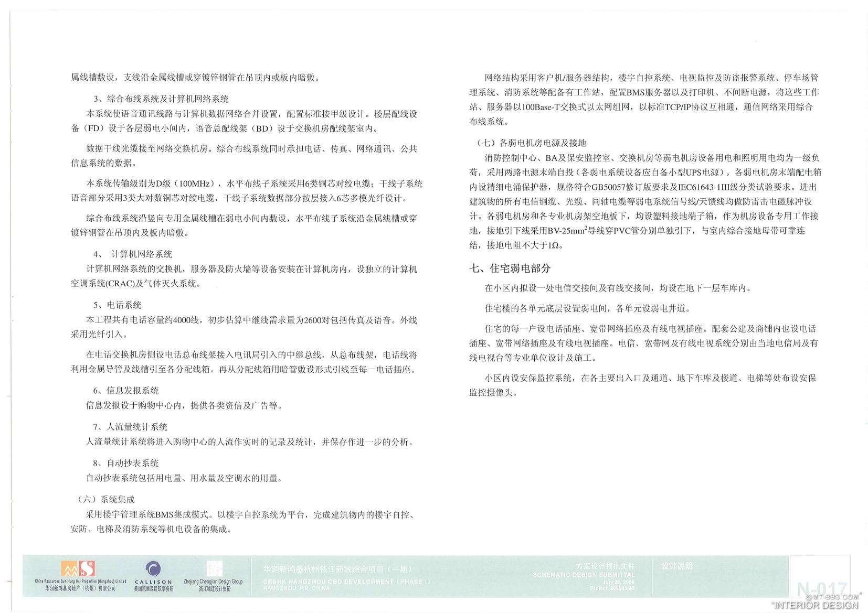
Task: Click the heading '5、电话系统'
Action: (x=118, y=305)
